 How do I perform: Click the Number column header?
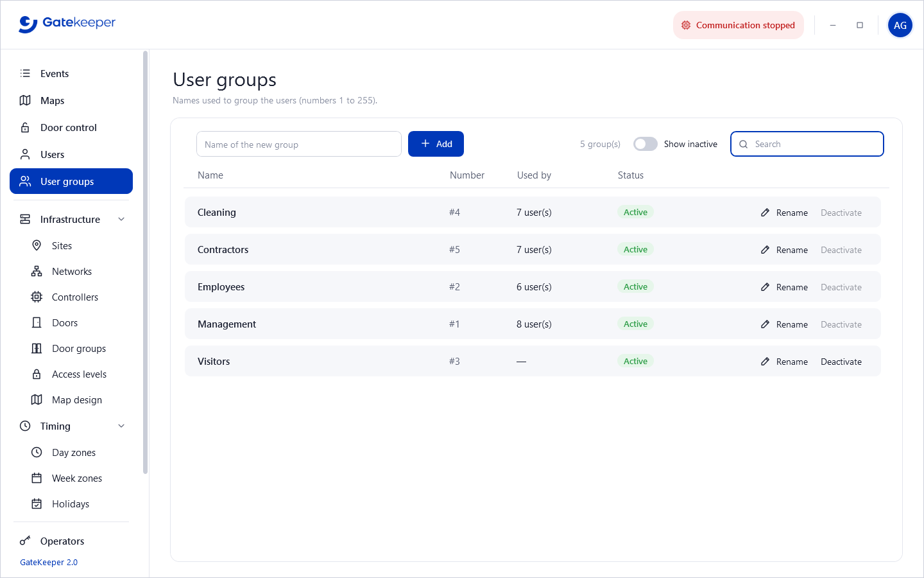click(x=467, y=175)
